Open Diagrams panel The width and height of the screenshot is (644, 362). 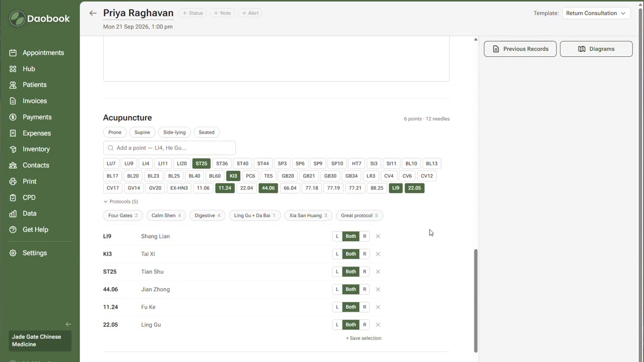tap(596, 49)
